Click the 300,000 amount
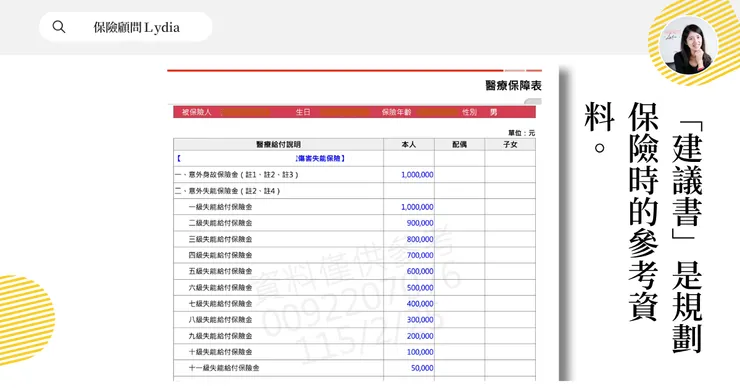 coord(420,320)
